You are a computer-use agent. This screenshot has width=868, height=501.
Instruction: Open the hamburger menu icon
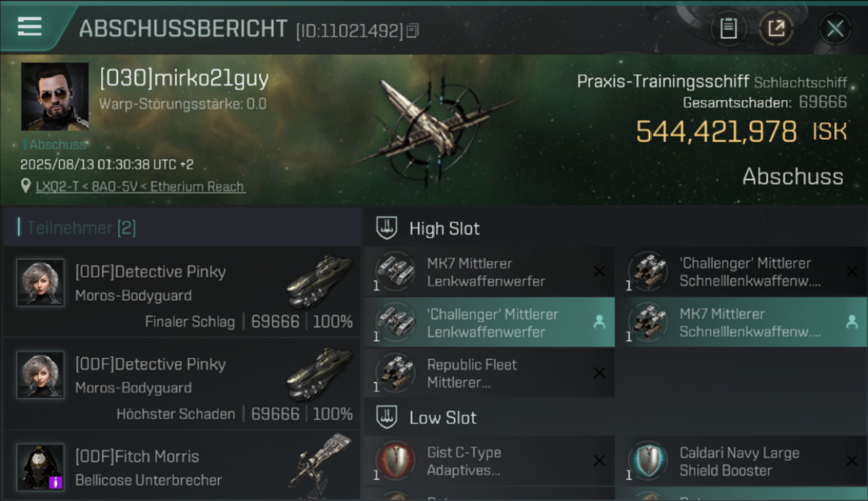coord(29,27)
